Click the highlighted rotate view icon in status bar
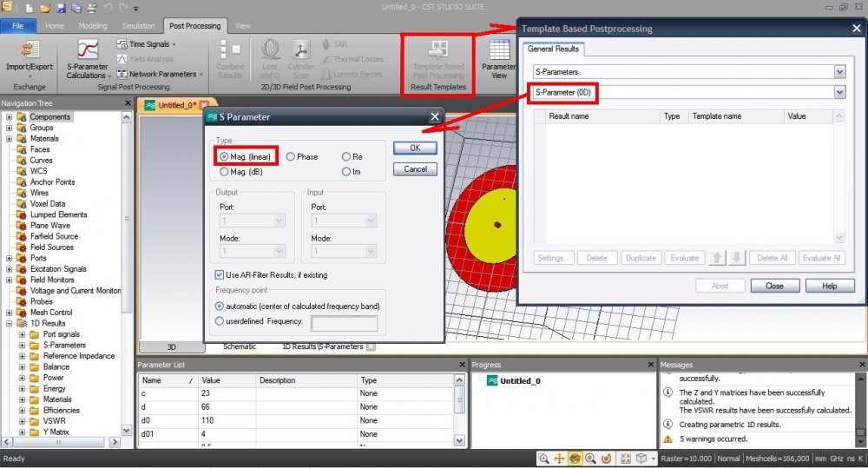868x468 pixels. click(575, 458)
